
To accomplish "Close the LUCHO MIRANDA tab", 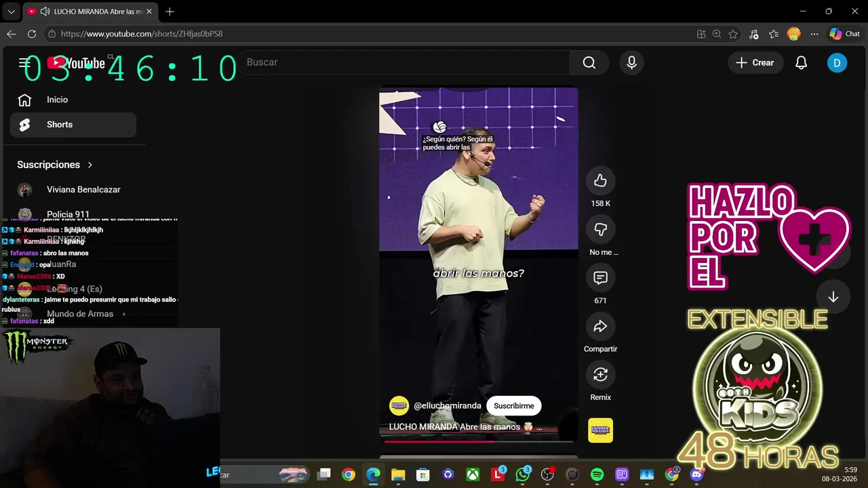I will coord(149,12).
